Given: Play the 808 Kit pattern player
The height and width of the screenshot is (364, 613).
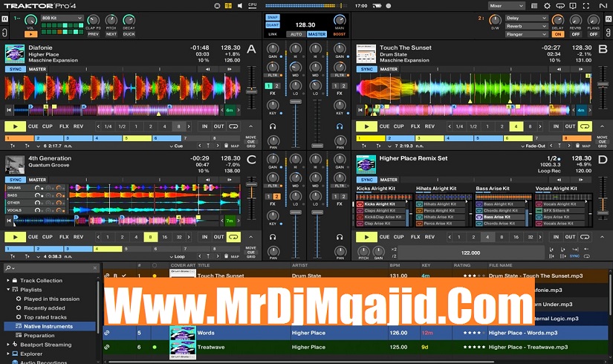Looking at the screenshot, I should point(30,34).
